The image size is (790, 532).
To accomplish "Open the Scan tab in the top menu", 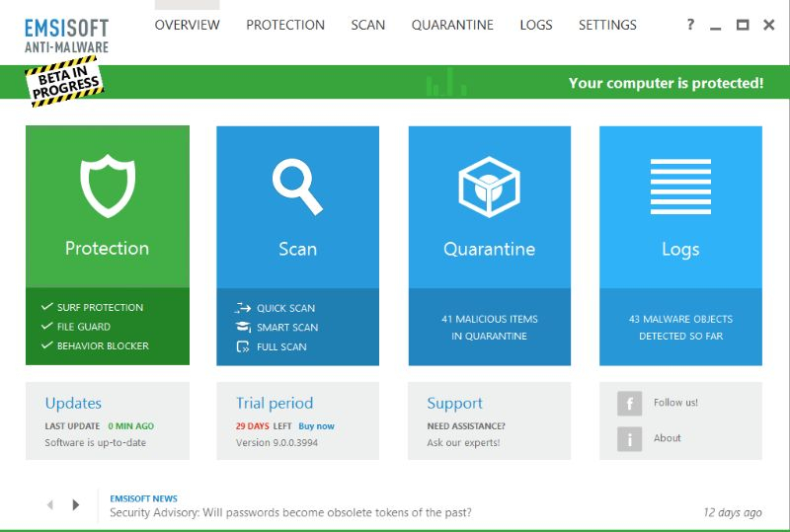I will (367, 25).
